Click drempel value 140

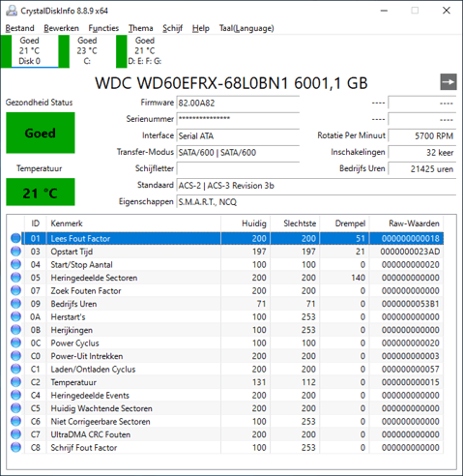click(x=358, y=278)
